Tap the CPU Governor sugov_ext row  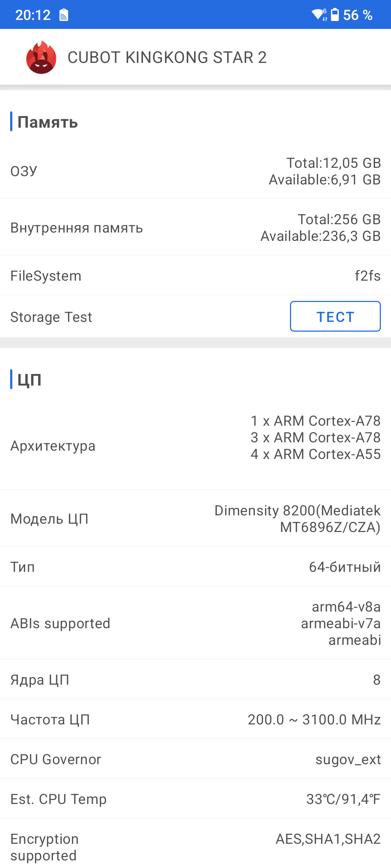point(195,759)
